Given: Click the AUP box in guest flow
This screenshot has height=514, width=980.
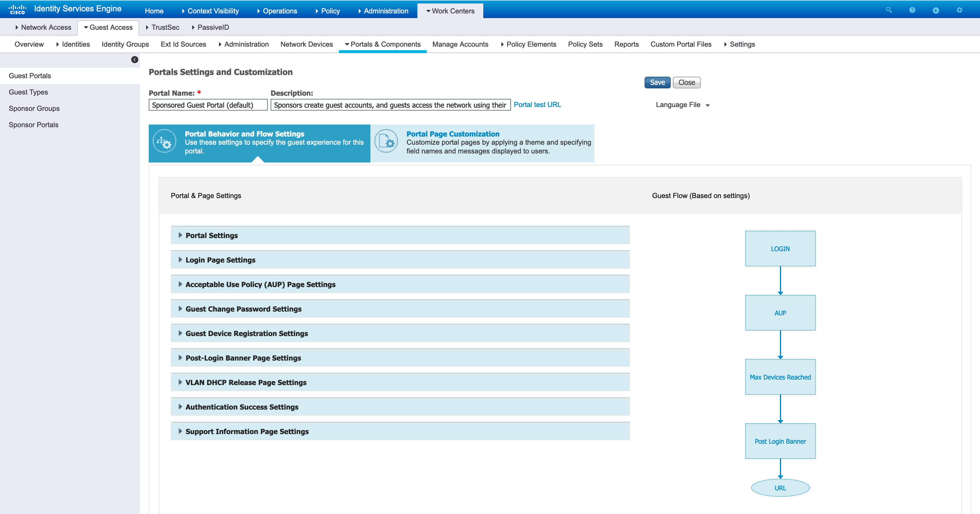Looking at the screenshot, I should point(780,313).
